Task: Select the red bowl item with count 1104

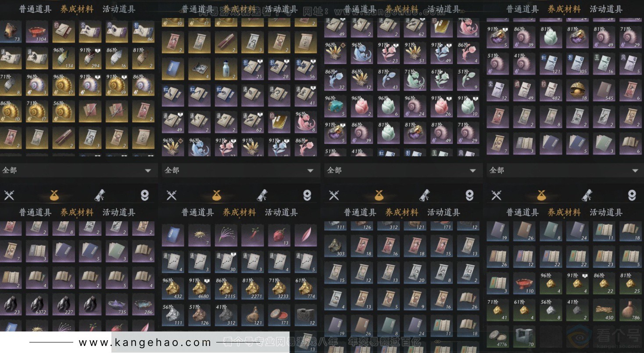Action: click(37, 31)
